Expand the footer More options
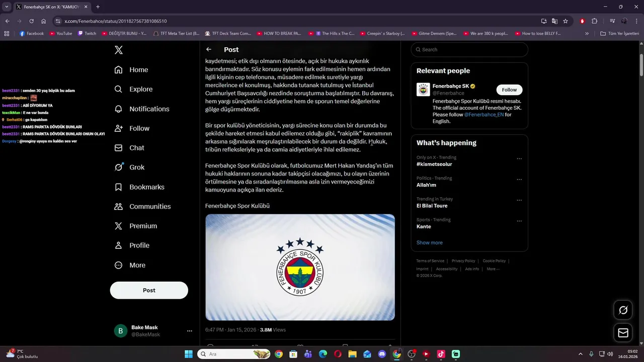The height and width of the screenshot is (362, 644). click(493, 269)
